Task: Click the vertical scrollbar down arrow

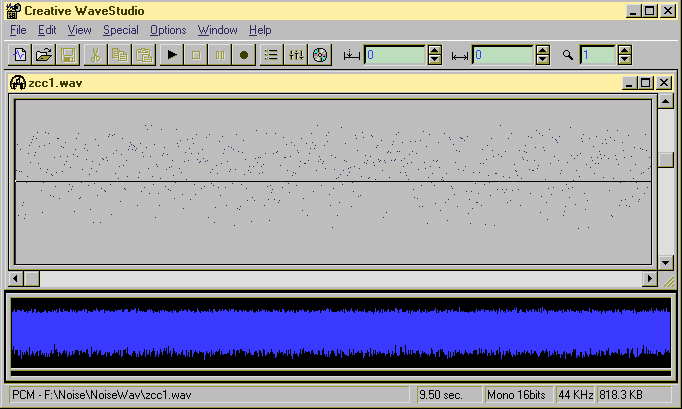Action: coord(665,262)
